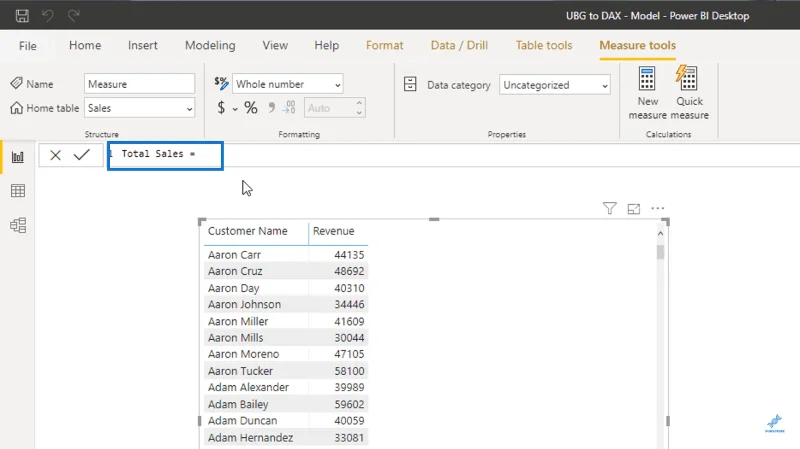Switch to the Table tools tab
The width and height of the screenshot is (800, 449).
pos(544,45)
